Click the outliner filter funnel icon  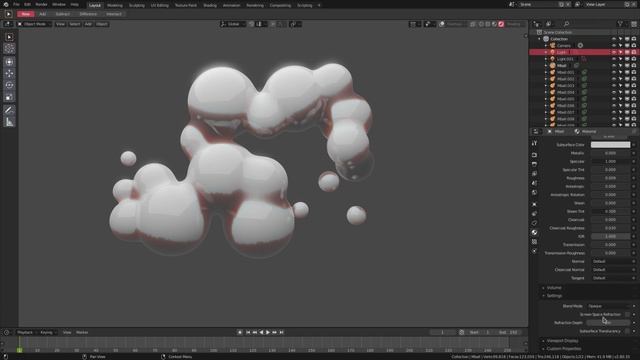click(620, 24)
